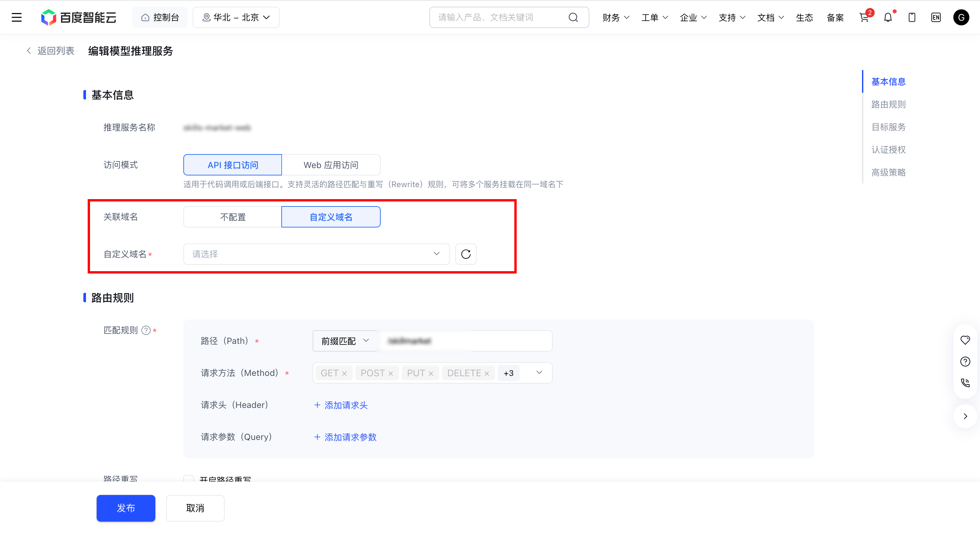Expand the 财务 menu

(x=616, y=18)
